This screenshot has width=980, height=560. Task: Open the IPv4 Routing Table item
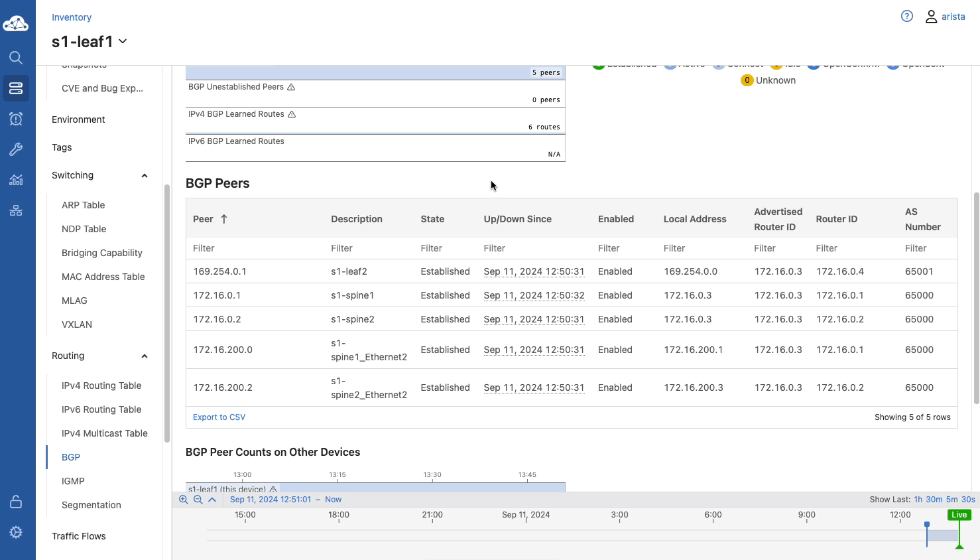pyautogui.click(x=101, y=385)
